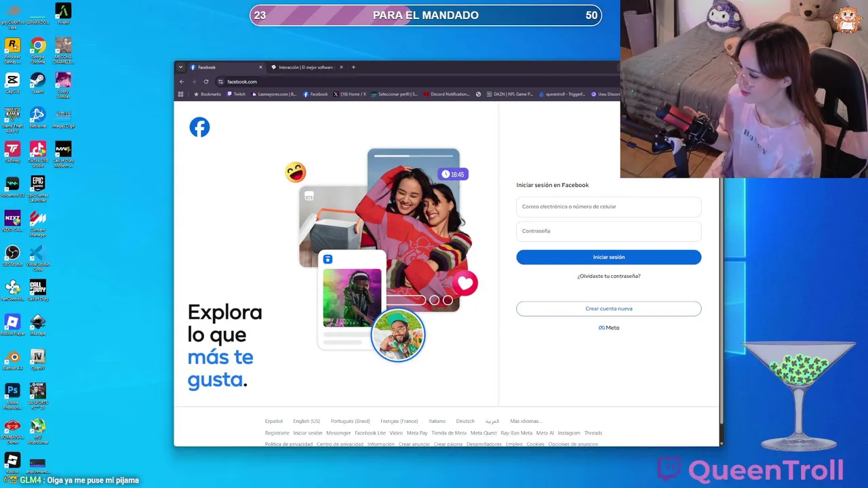This screenshot has width=868, height=488.
Task: Click Chrome back arrow button
Action: 182,81
